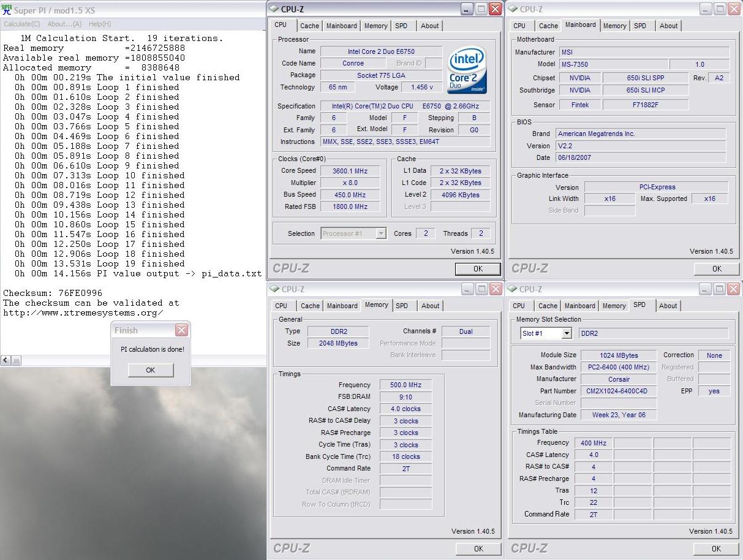
Task: Click OK in the CPU-Z Memory window
Action: coord(478,548)
